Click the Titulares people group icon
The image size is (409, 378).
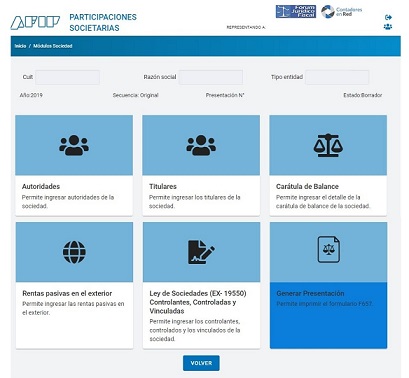tap(201, 145)
